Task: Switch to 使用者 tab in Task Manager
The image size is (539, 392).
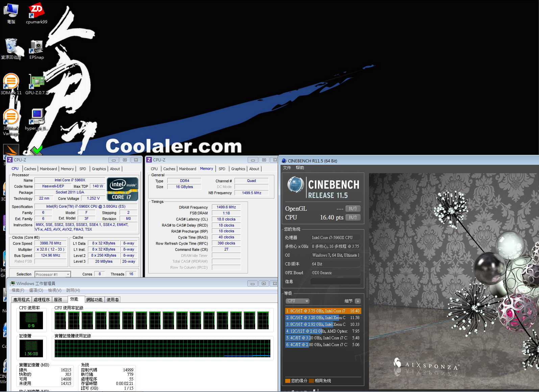Action: pos(113,300)
